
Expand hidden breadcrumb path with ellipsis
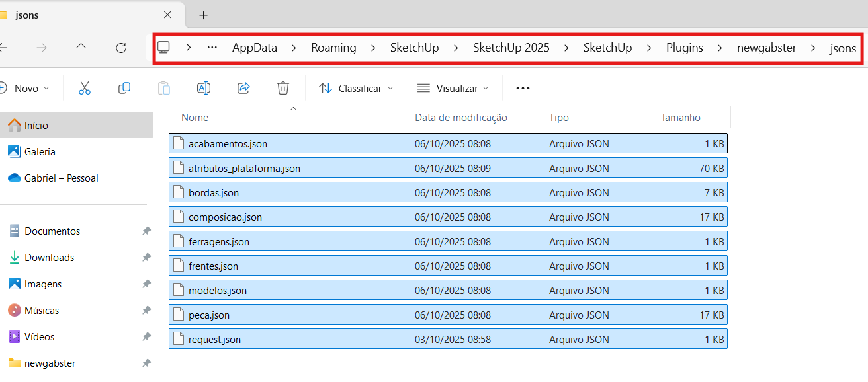point(212,48)
